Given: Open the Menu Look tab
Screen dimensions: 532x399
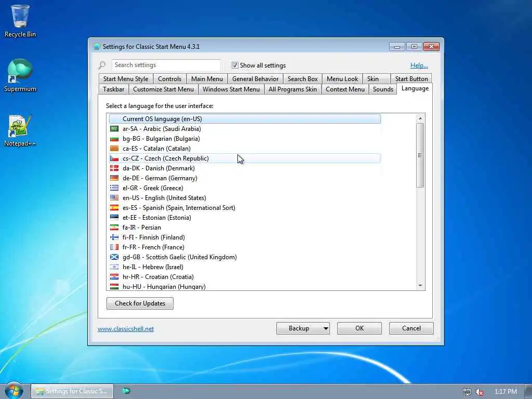Looking at the screenshot, I should (x=342, y=79).
